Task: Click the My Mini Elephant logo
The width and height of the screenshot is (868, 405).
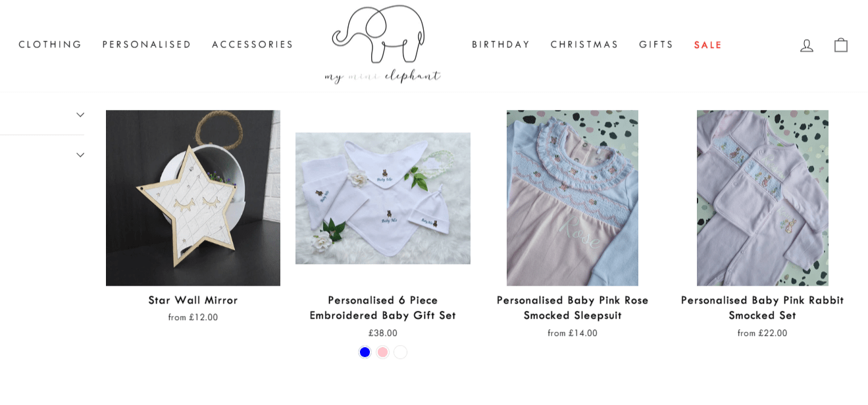Action: (x=383, y=45)
